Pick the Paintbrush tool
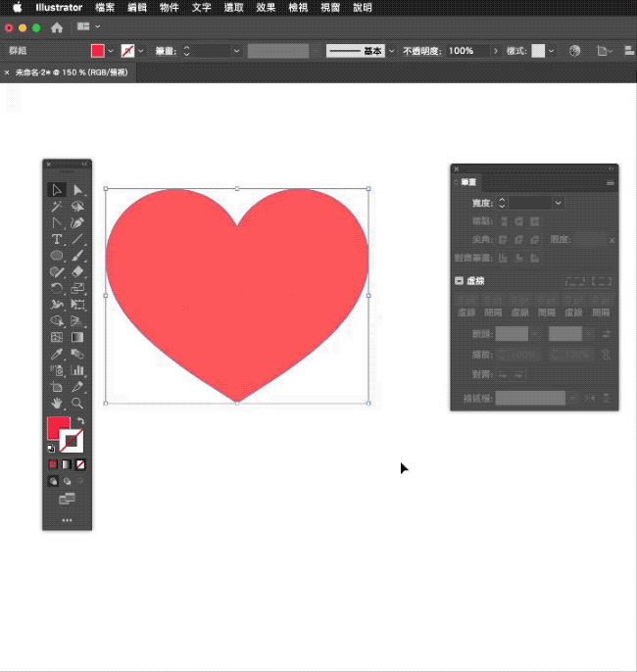 pos(77,255)
